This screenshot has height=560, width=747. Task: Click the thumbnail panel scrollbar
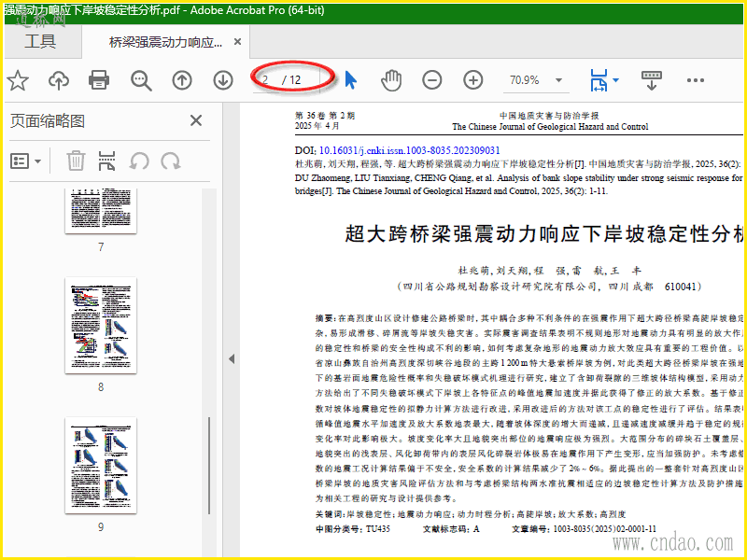click(x=209, y=465)
